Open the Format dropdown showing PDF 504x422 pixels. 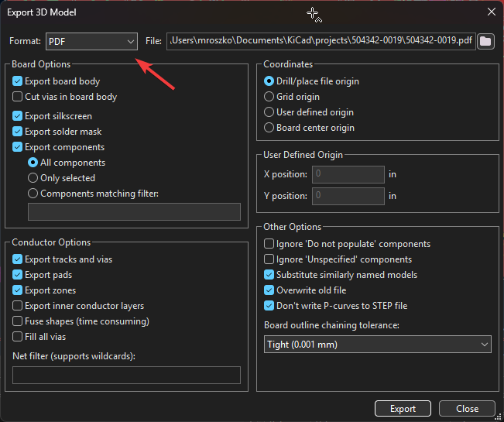click(x=91, y=41)
